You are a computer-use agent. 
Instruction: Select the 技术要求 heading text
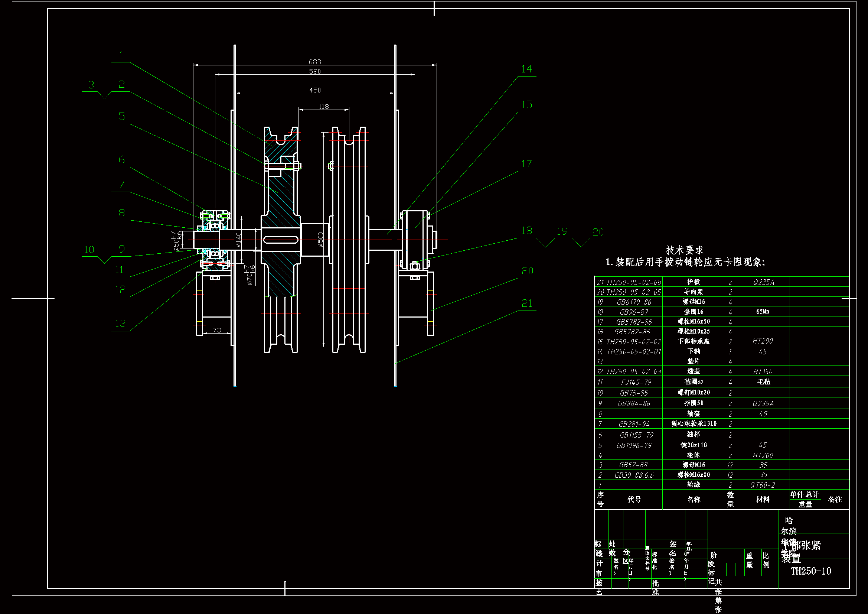tap(684, 250)
